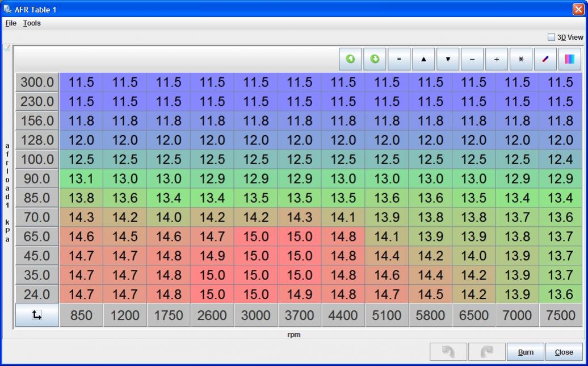The image size is (588, 366).
Task: Click the black down-triangle decrement button
Action: click(448, 59)
